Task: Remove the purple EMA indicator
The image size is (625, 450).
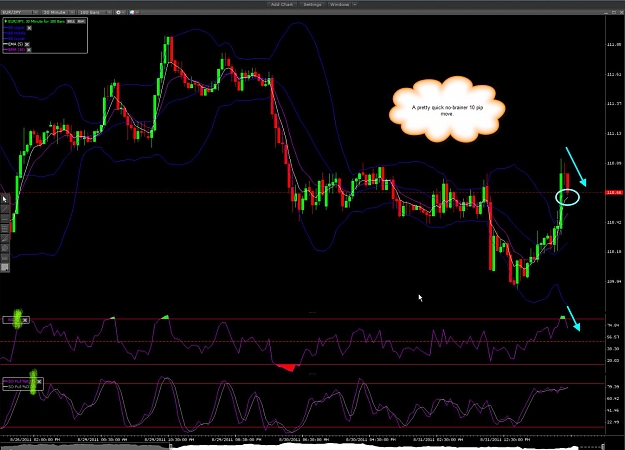Action: coord(29,50)
